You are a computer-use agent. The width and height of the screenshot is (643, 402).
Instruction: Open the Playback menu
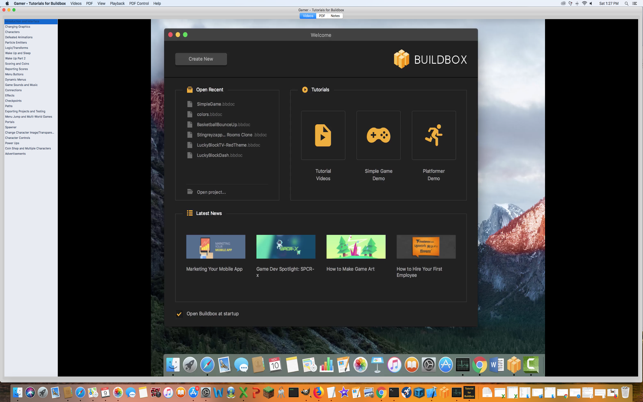coord(117,3)
